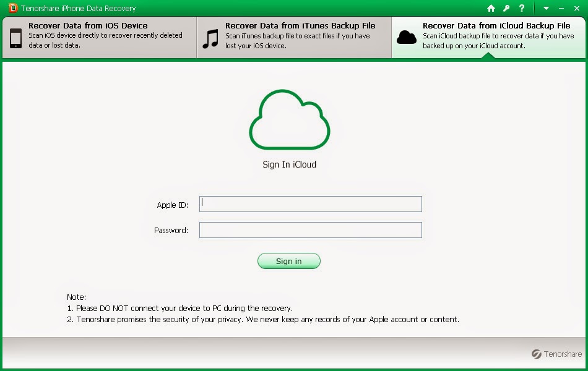Click the green Sign in button
588x371 pixels.
pyautogui.click(x=289, y=261)
